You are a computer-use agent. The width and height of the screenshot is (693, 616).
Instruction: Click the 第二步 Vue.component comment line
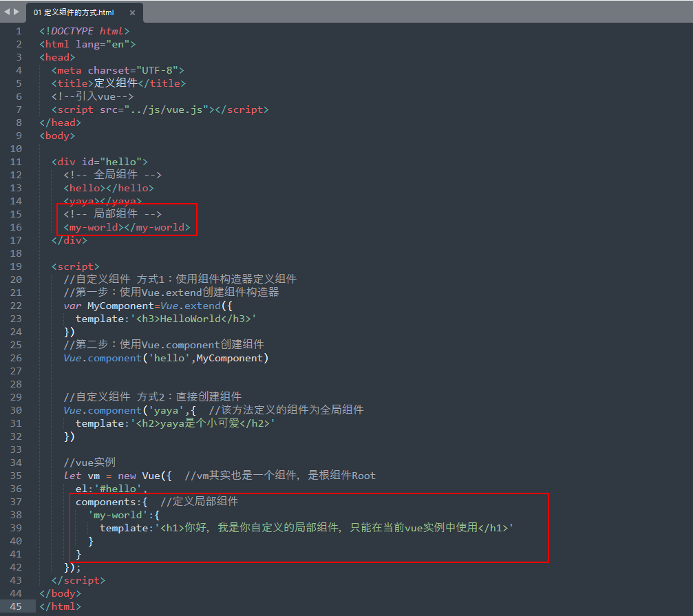tap(164, 345)
